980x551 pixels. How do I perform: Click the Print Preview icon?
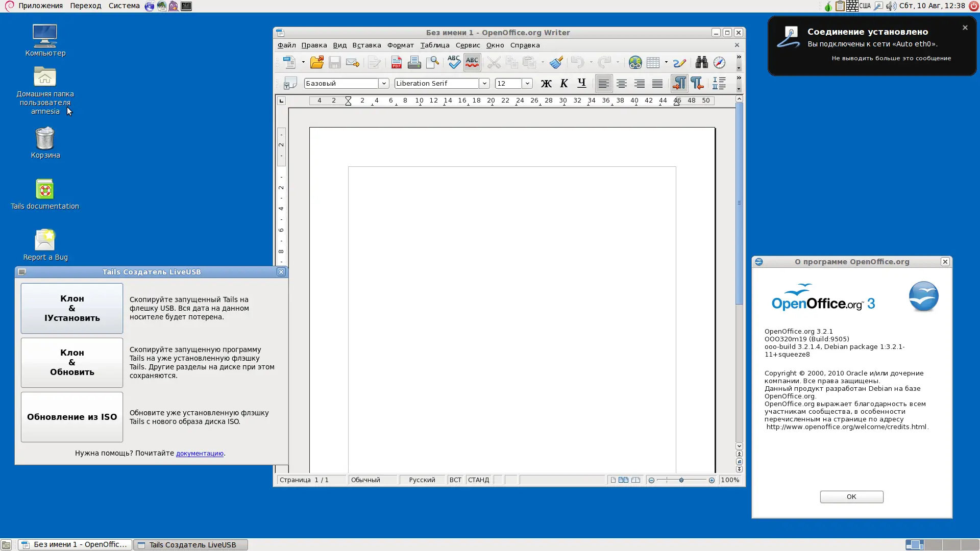point(432,62)
